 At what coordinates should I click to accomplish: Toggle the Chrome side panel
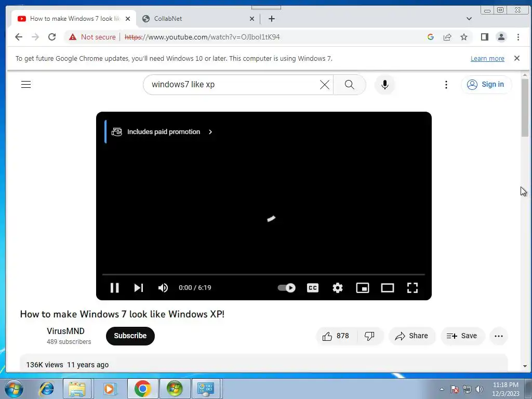point(485,37)
